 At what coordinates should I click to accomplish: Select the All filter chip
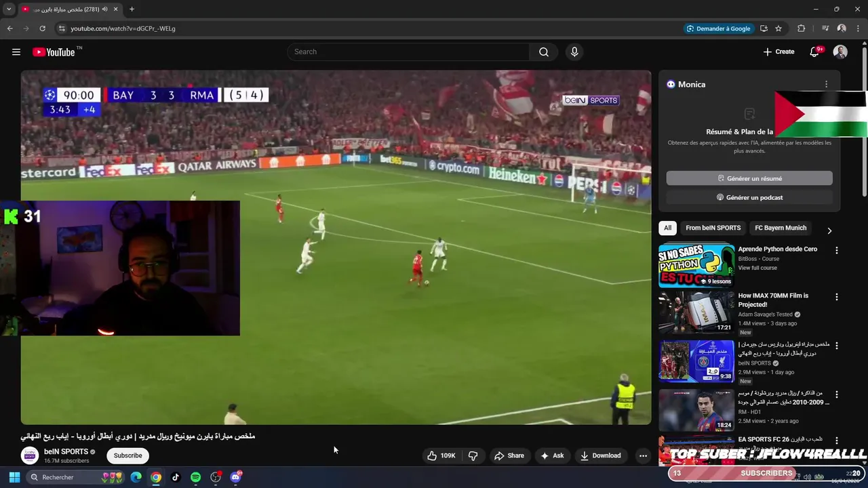668,228
